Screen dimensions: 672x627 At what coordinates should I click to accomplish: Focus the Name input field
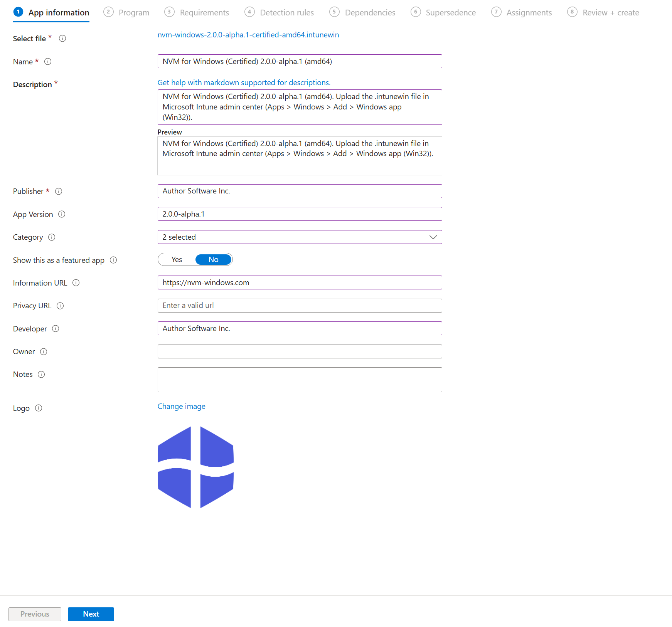point(300,61)
